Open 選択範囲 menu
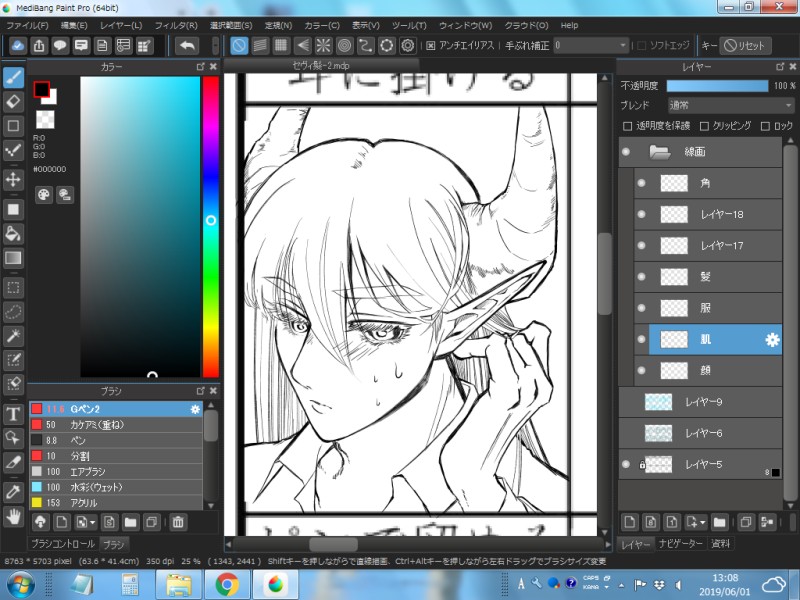The width and height of the screenshot is (800, 600). [x=231, y=26]
